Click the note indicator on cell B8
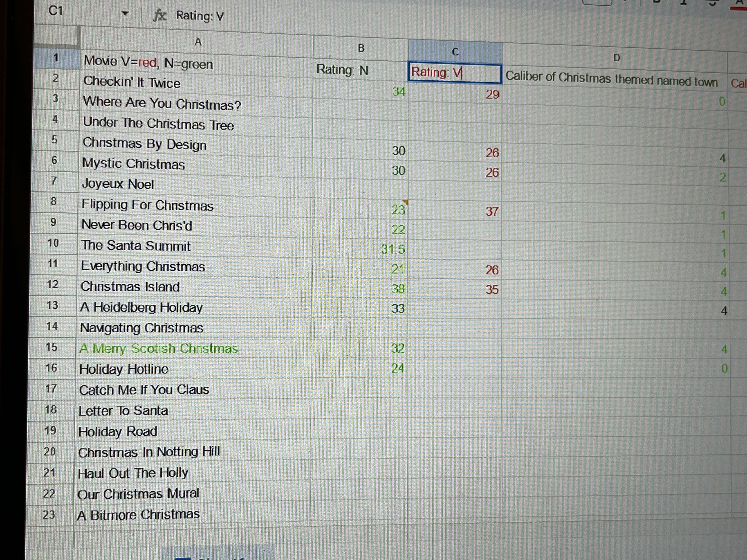This screenshot has width=747, height=560. pos(406,202)
